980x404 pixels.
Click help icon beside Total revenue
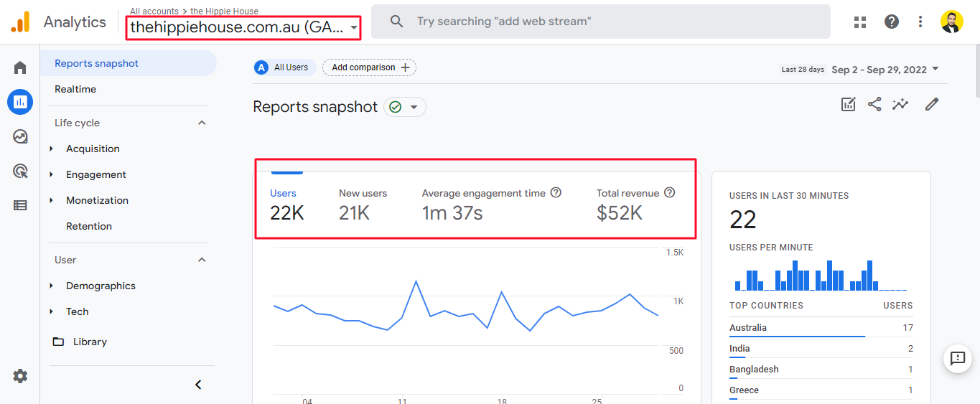tap(670, 193)
